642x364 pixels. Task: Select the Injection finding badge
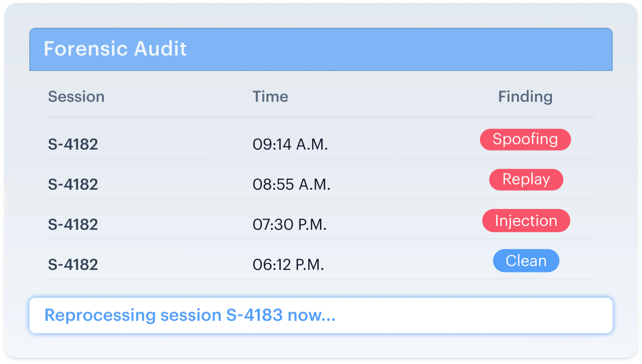click(526, 221)
